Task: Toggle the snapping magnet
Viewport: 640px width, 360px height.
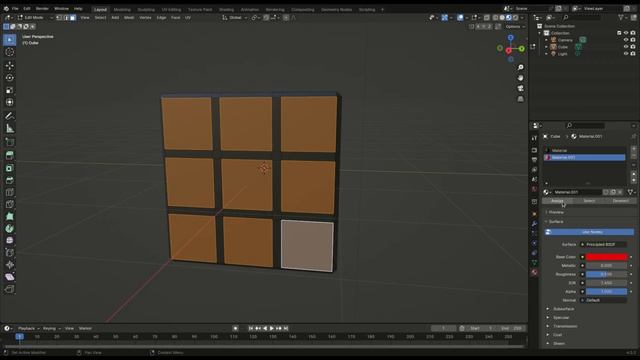Action: click(x=266, y=18)
